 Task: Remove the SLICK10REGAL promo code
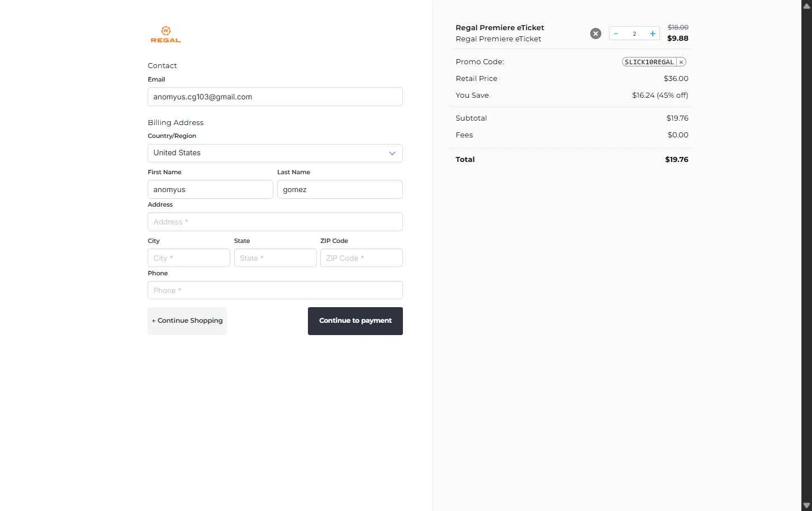tap(681, 62)
